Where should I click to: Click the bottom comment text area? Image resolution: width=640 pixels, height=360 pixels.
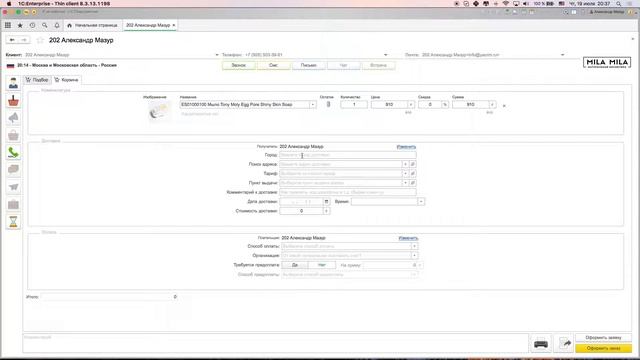(276, 343)
